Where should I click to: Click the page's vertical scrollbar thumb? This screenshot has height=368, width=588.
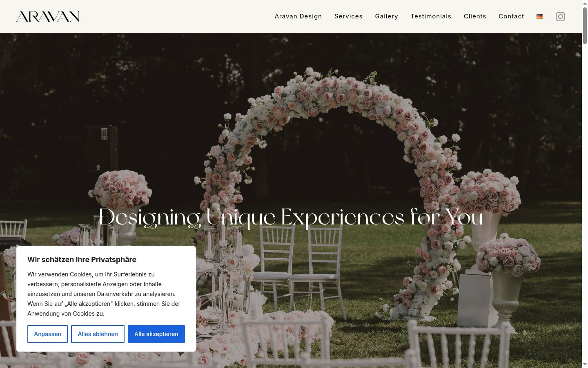585,25
